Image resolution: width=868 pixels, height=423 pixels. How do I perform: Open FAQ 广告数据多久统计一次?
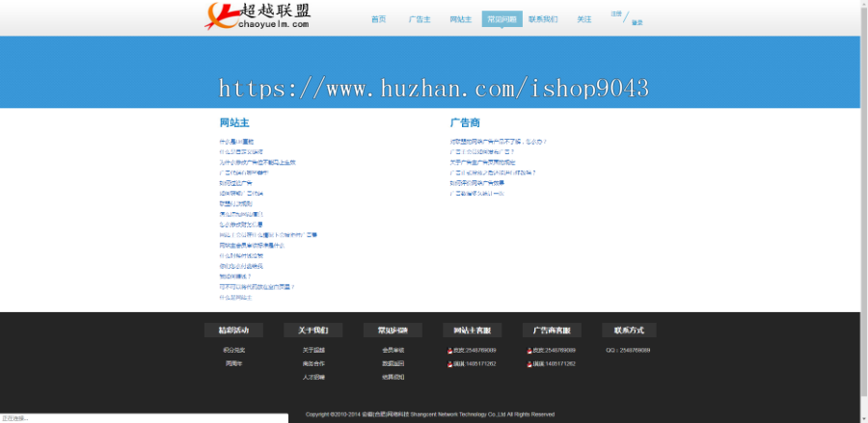[x=477, y=194]
